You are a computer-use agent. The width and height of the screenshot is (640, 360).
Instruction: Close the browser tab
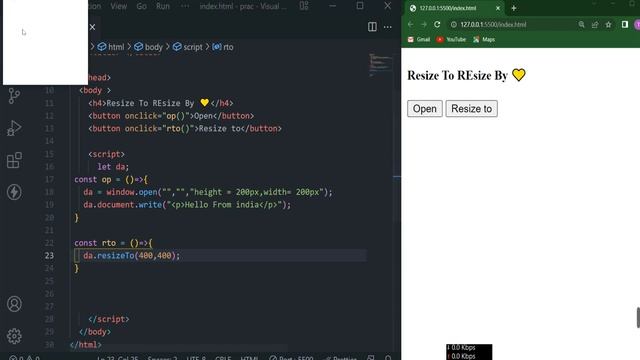[498, 8]
